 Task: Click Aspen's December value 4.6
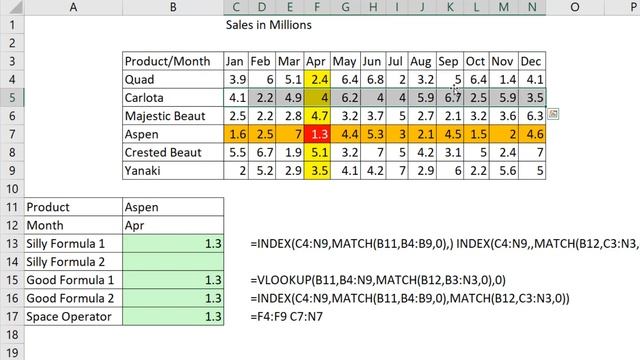[532, 134]
